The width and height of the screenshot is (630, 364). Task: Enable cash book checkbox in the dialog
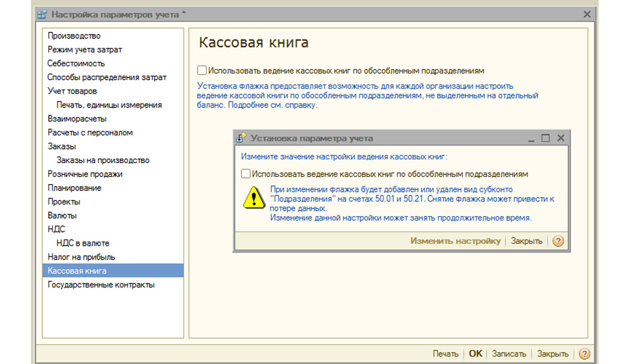pyautogui.click(x=246, y=174)
